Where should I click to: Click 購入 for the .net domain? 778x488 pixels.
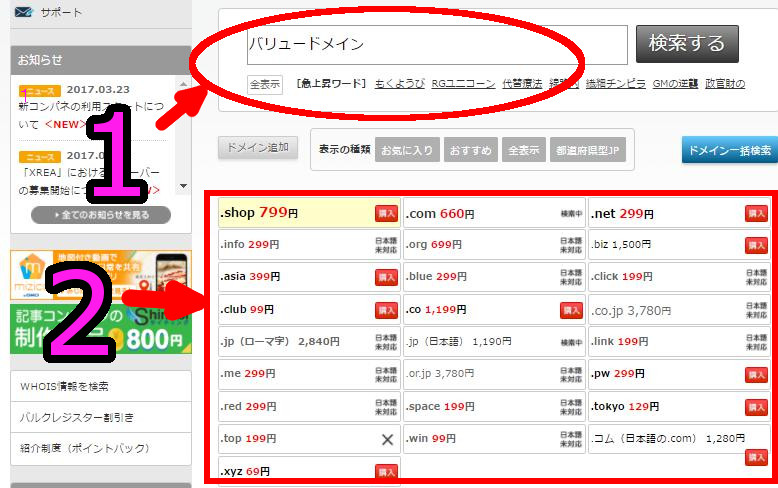point(757,214)
